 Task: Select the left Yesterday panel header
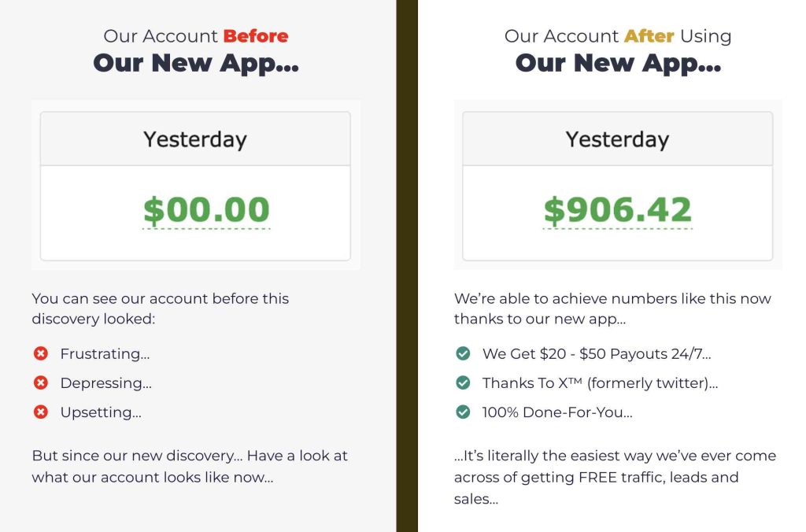pyautogui.click(x=195, y=139)
